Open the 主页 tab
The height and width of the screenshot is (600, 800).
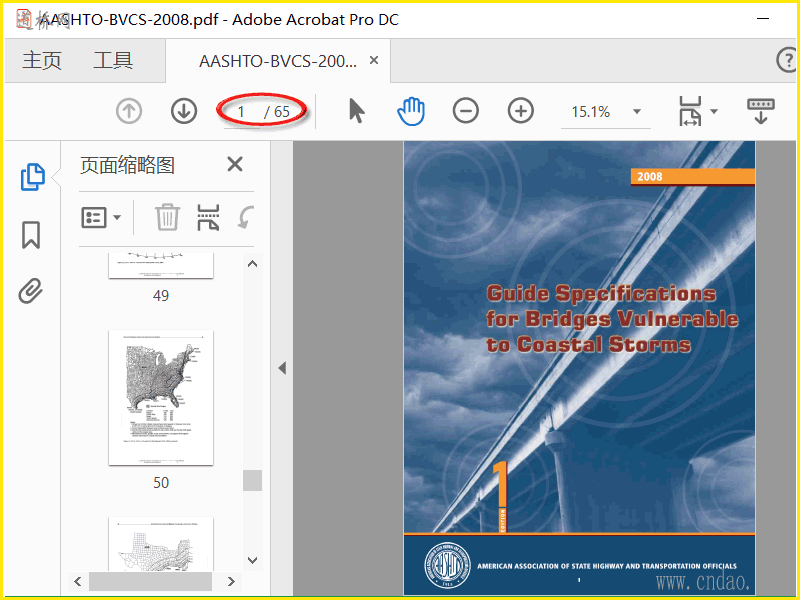coord(42,61)
